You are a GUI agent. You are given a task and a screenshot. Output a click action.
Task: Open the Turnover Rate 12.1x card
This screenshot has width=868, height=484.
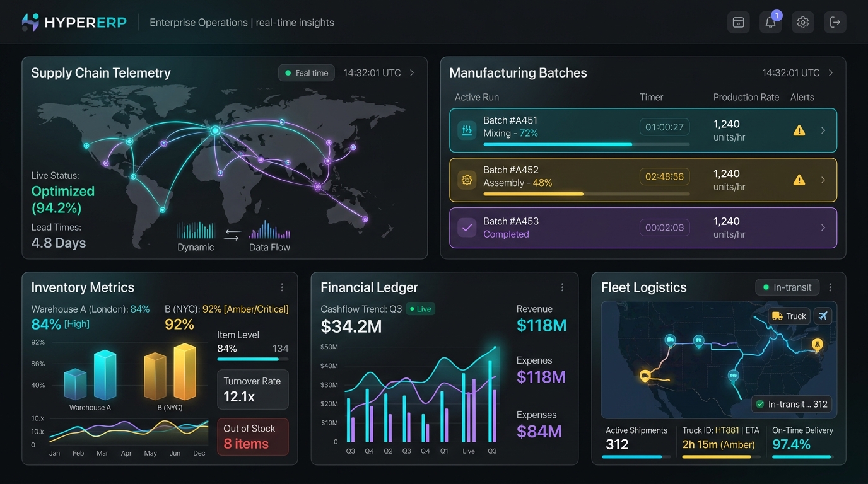click(x=253, y=389)
